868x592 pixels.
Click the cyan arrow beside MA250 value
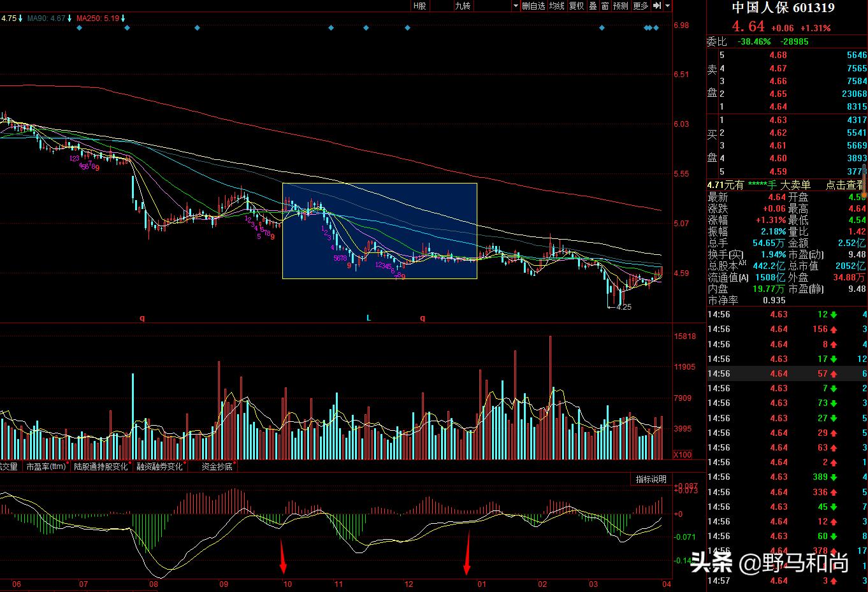[x=123, y=18]
